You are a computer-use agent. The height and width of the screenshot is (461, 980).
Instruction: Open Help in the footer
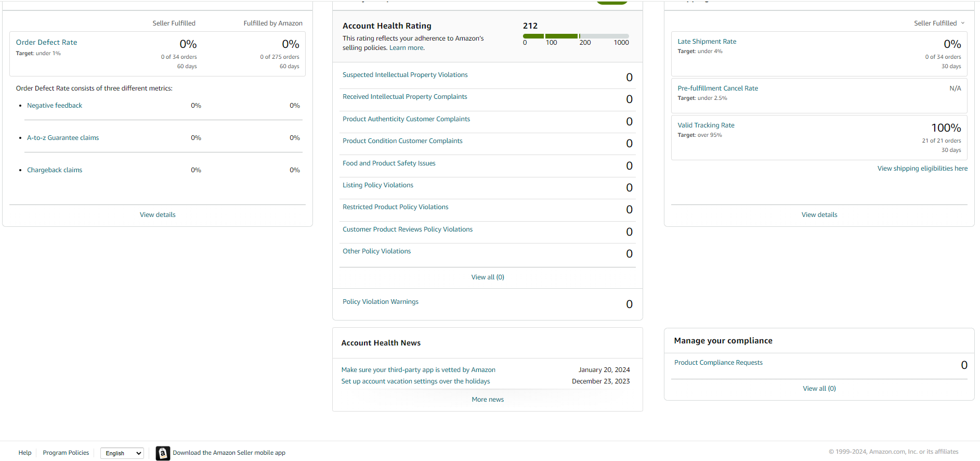point(25,453)
